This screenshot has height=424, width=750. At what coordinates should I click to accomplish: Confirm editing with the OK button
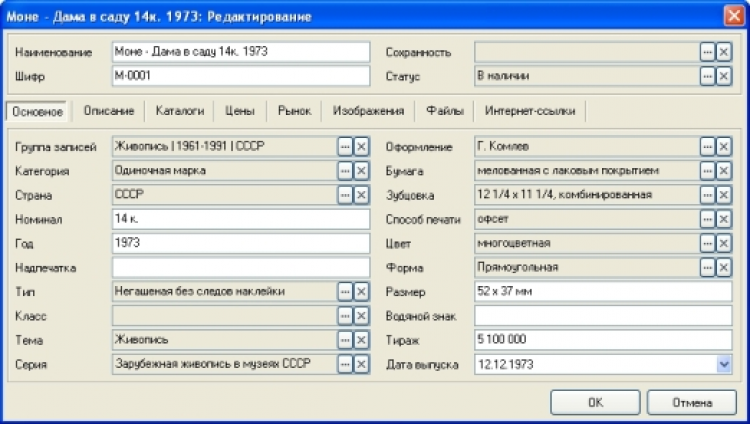[595, 402]
